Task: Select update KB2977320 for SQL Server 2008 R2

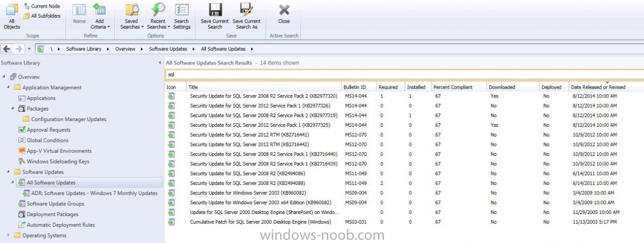Action: (404, 96)
